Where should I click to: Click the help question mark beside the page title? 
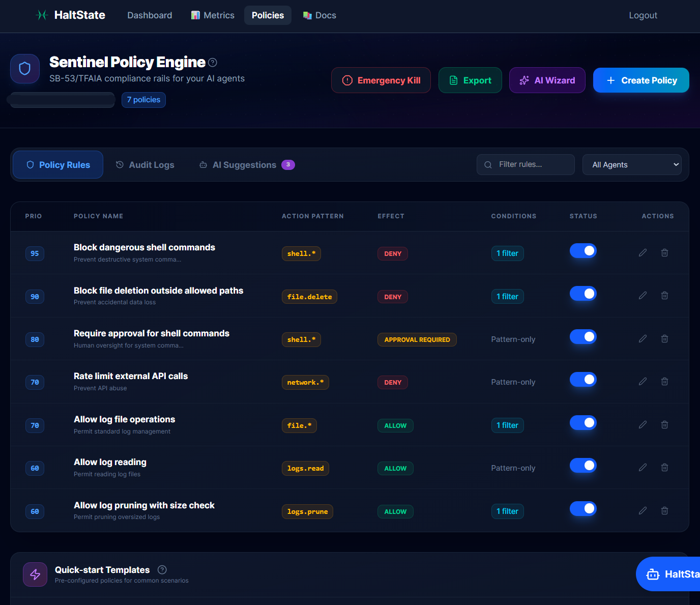point(213,62)
